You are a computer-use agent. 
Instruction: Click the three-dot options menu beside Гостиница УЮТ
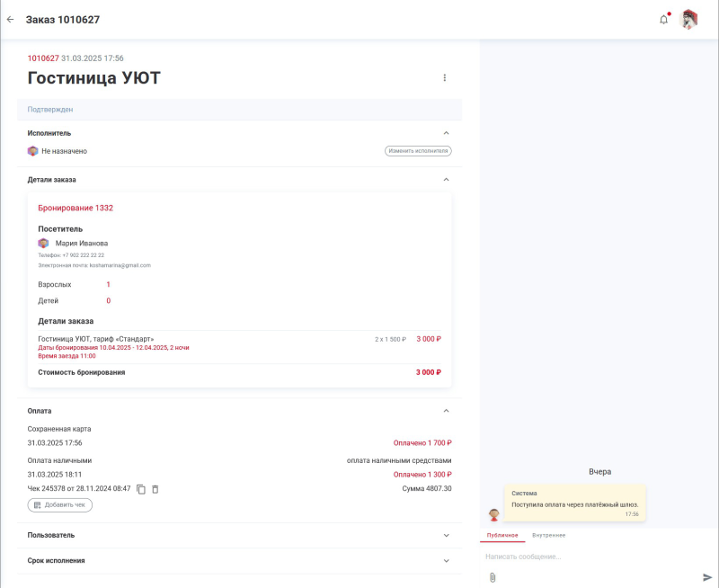coord(444,77)
